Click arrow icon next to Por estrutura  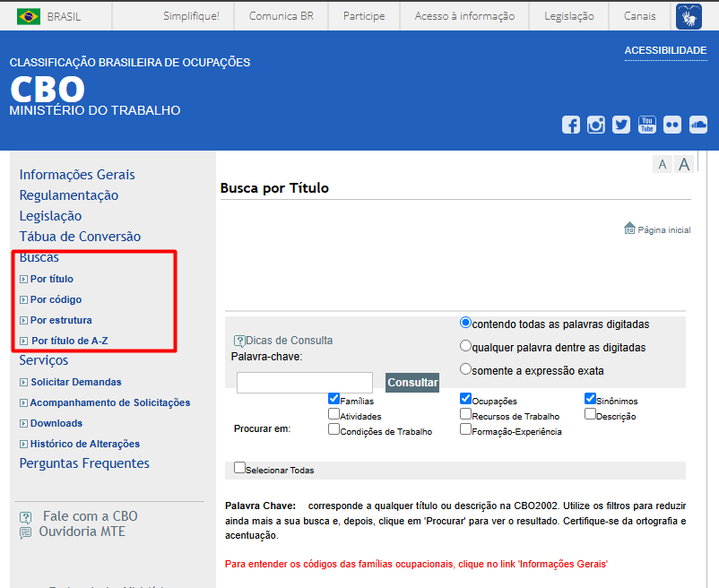[x=24, y=320]
